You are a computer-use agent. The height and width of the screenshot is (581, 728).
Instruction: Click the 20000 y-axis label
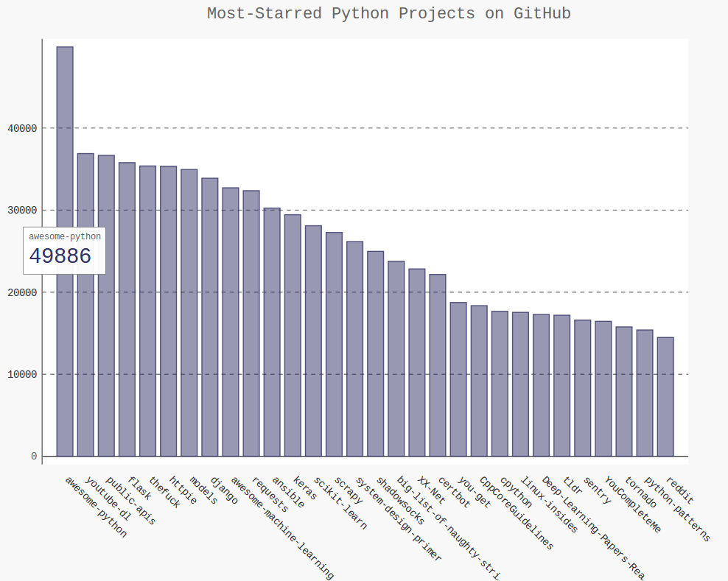tap(22, 292)
